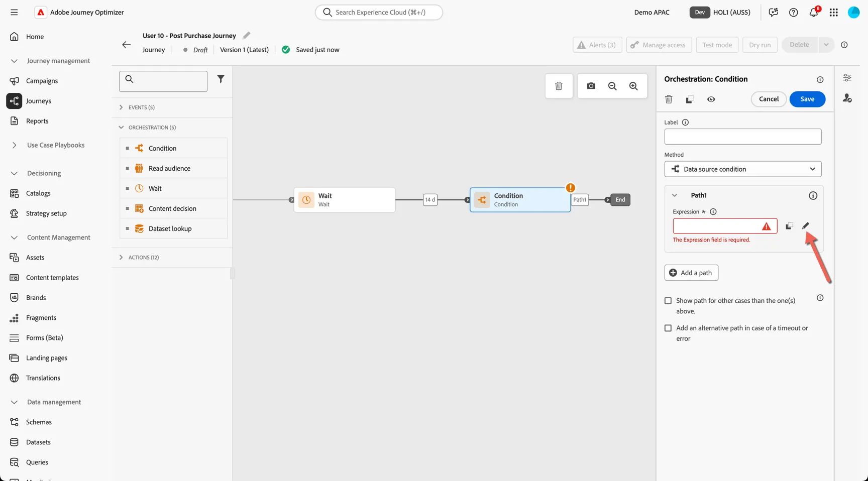Click the canvas trash delete icon

[x=559, y=86]
